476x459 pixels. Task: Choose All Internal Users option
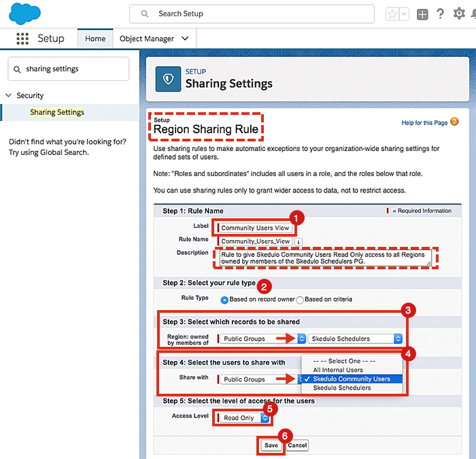[x=352, y=370]
